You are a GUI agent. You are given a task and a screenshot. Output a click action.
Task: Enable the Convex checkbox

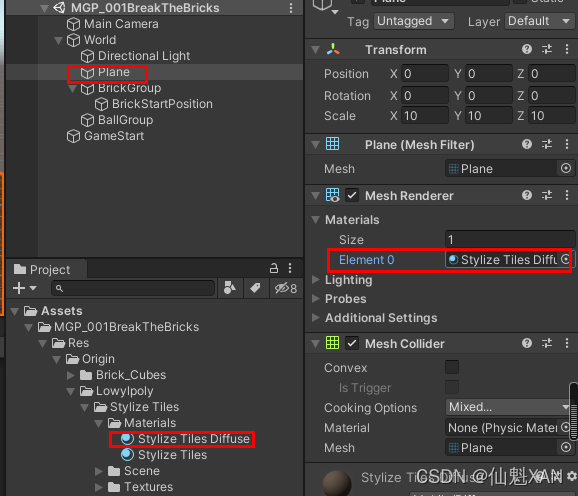click(x=452, y=367)
